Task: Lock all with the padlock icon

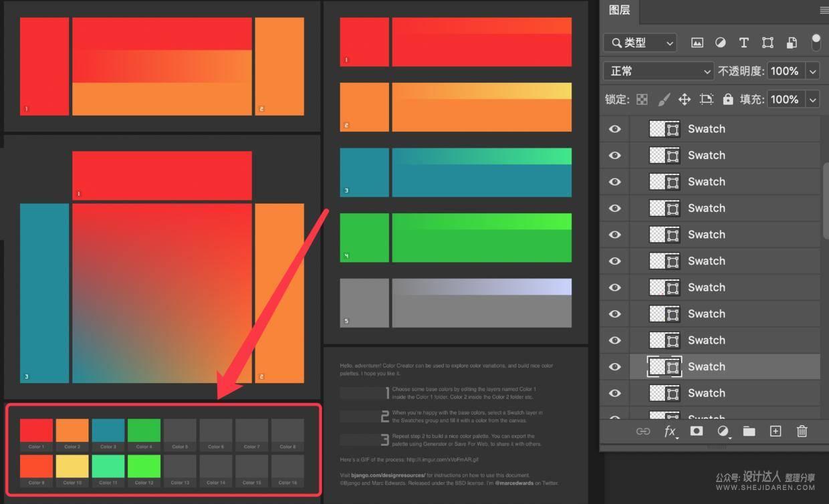Action: point(728,99)
